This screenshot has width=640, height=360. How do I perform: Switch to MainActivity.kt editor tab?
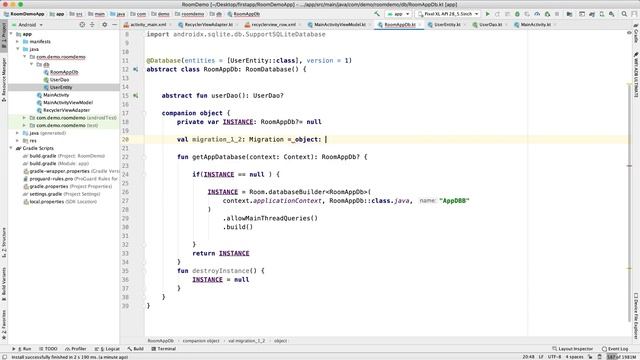(x=534, y=25)
